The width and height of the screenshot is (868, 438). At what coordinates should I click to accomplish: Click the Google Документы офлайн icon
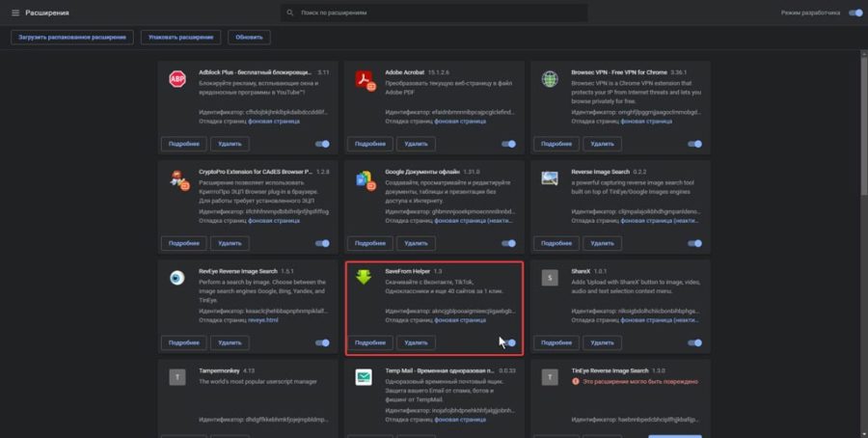pyautogui.click(x=363, y=178)
